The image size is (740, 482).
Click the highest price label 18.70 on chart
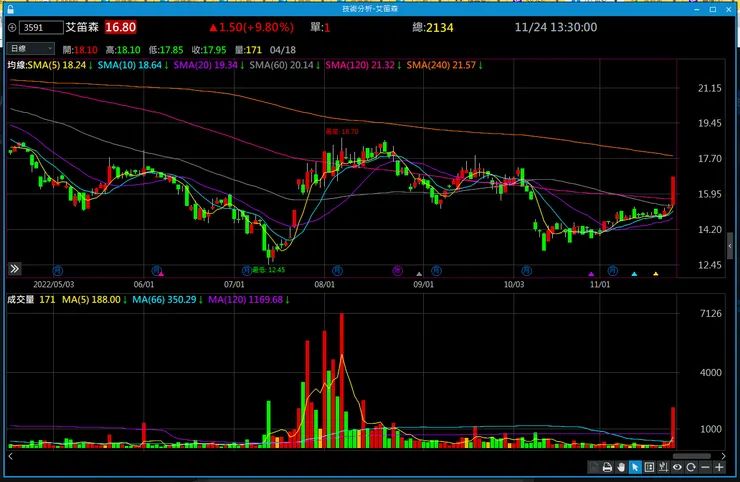(342, 131)
